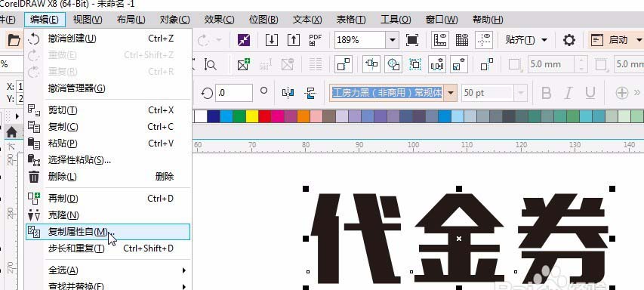Screen dimensions: 644x290
Task: Expand the 189% zoom level dropdown
Action: [x=393, y=40]
